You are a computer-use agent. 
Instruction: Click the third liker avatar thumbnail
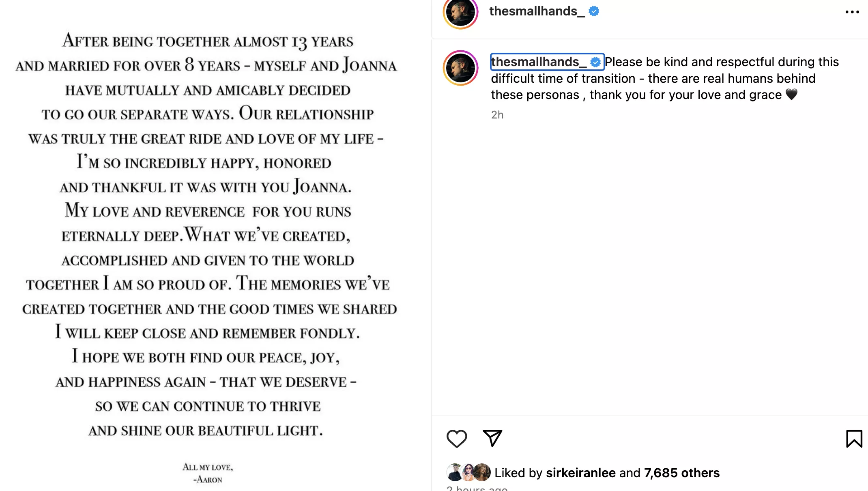pyautogui.click(x=482, y=472)
